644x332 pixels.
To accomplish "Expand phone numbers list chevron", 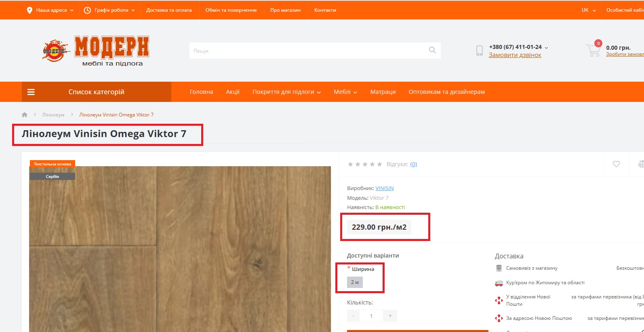I will [547, 48].
